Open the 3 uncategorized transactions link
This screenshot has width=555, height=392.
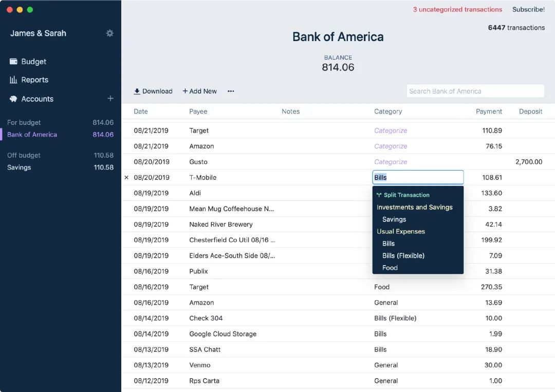(x=457, y=10)
